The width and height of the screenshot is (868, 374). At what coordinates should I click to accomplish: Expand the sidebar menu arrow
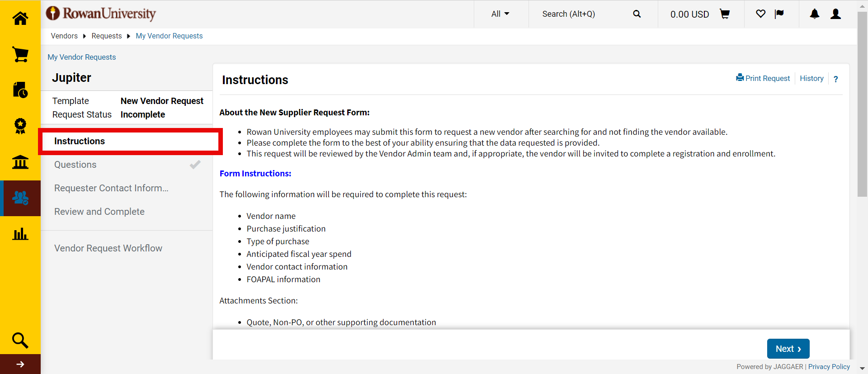point(20,364)
